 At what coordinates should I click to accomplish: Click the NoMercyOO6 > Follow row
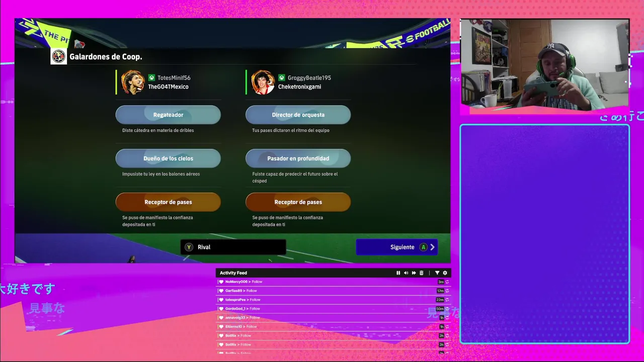coord(333,282)
